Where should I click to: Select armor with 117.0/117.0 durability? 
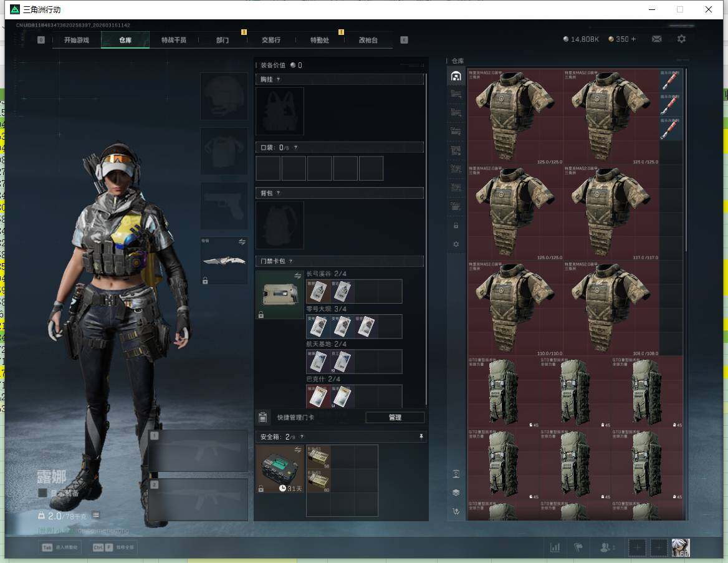pyautogui.click(x=611, y=212)
